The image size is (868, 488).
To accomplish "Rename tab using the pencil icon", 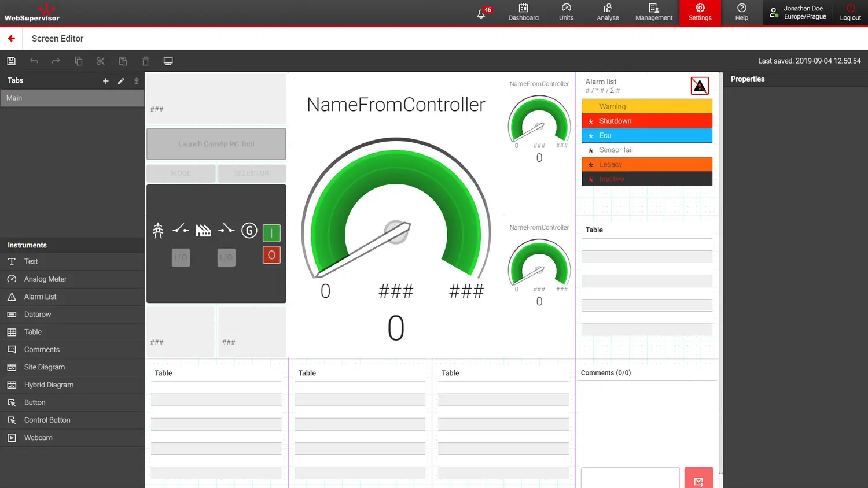I will point(121,81).
